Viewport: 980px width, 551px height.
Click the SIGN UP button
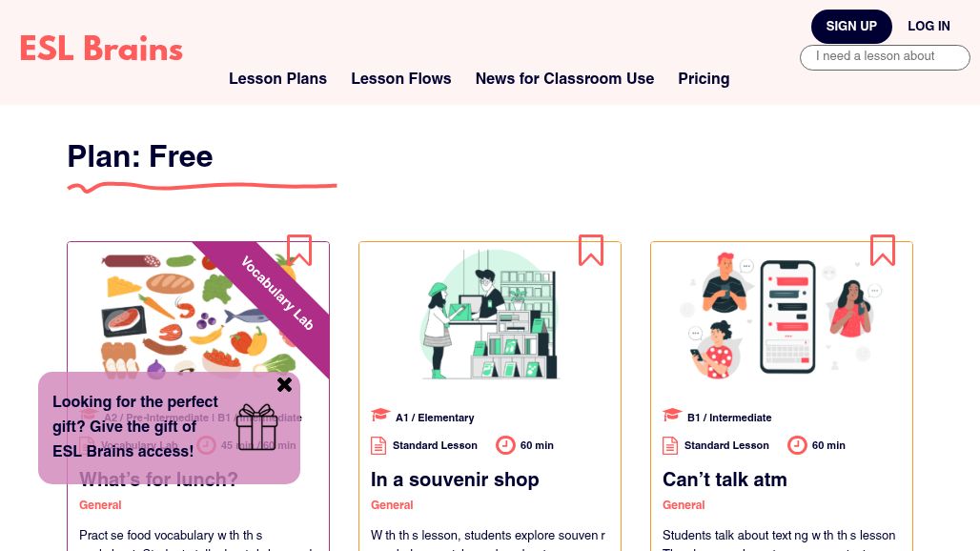pyautogui.click(x=851, y=27)
